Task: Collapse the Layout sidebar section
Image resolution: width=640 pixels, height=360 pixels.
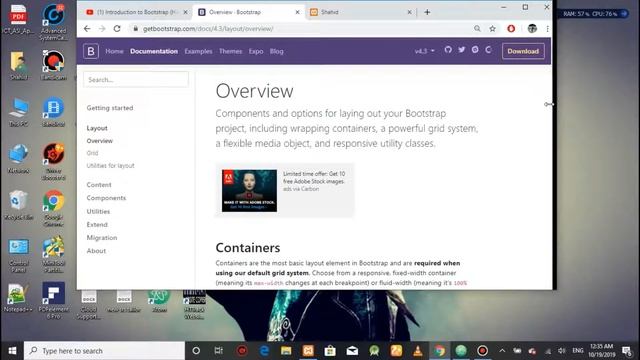Action: click(97, 128)
